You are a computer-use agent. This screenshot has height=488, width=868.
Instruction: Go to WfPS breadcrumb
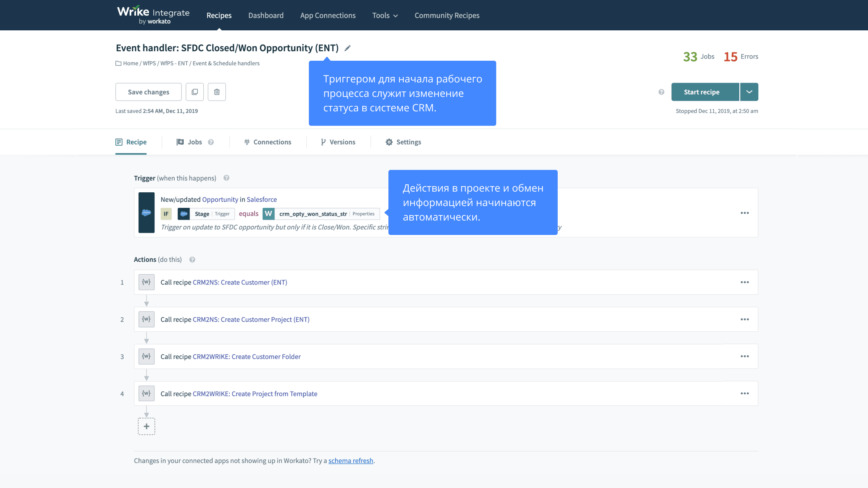[x=149, y=63]
